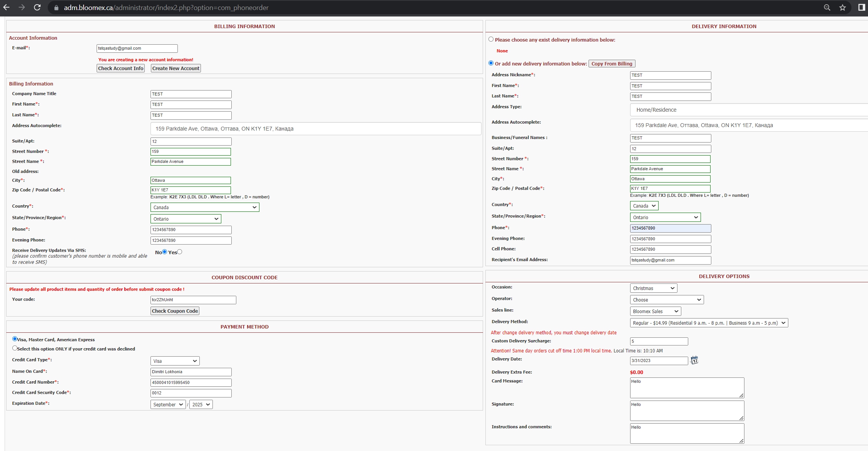Screen dimensions: 868x451
Task: Click delivery Cell Phone field
Action: [x=671, y=249]
